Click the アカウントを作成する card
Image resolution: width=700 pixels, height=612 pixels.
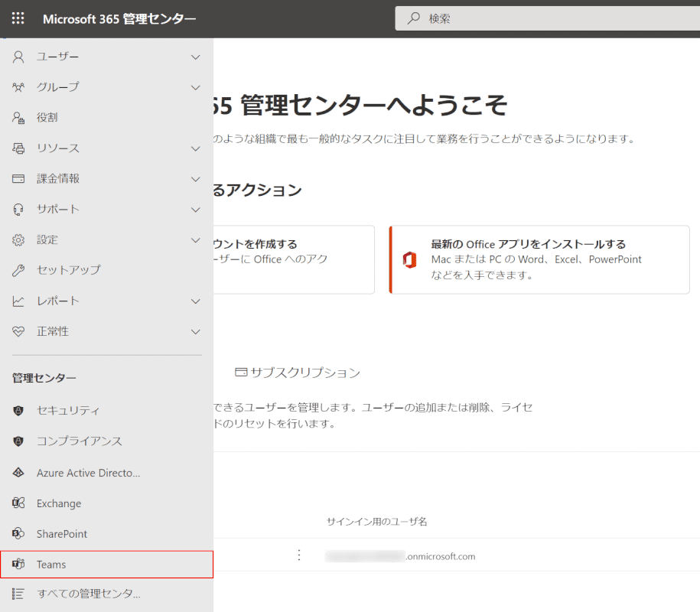[x=294, y=259]
